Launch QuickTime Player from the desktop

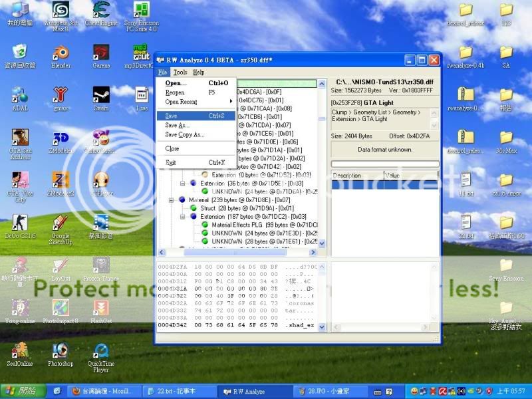(x=101, y=350)
